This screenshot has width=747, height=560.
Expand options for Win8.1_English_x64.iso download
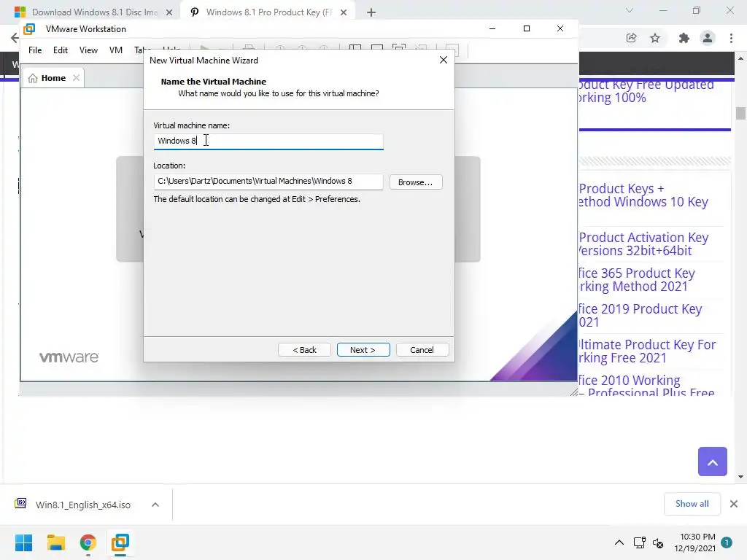155,505
